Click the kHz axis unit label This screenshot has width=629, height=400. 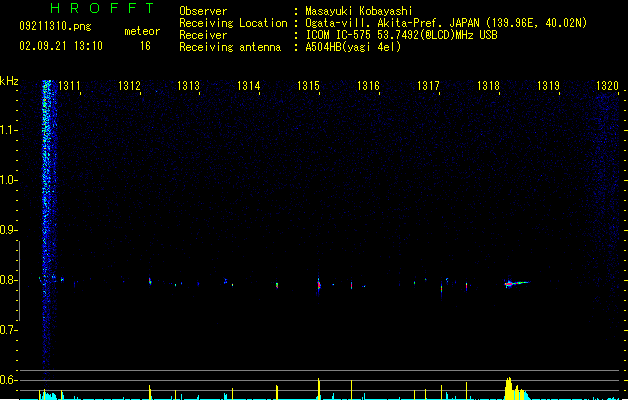[9, 81]
